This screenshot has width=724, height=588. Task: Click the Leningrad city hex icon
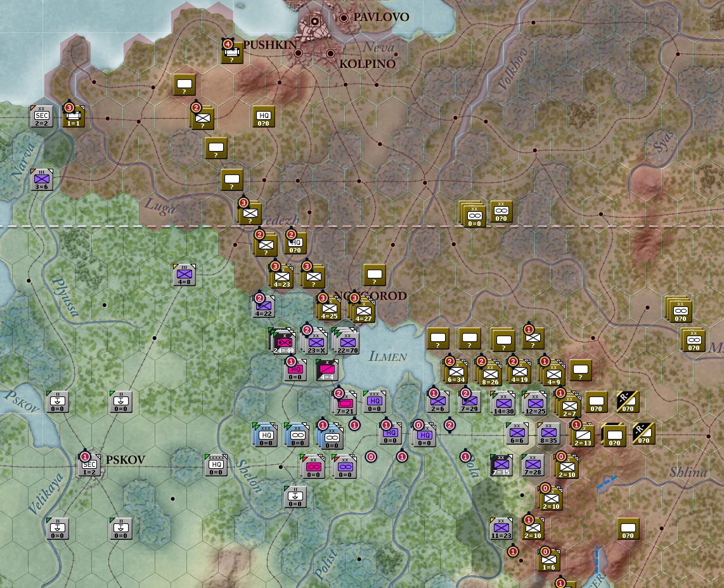315,21
